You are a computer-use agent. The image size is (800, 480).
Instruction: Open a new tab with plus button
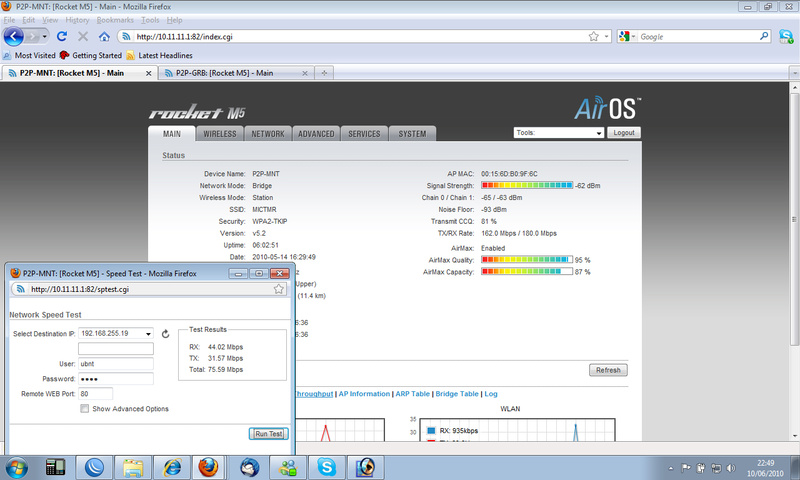pos(324,73)
